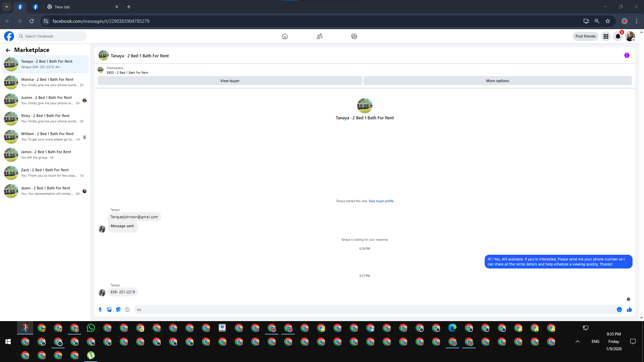Click the View buyer button

[230, 81]
